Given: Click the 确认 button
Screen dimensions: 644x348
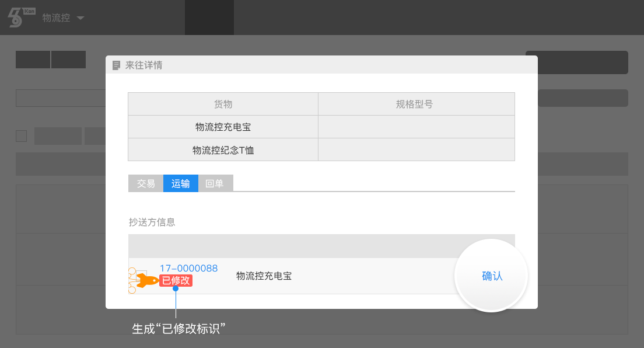Looking at the screenshot, I should click(x=492, y=276).
